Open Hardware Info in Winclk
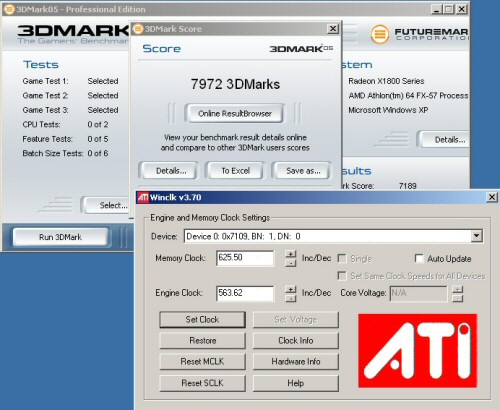This screenshot has width=500, height=410. [x=296, y=362]
